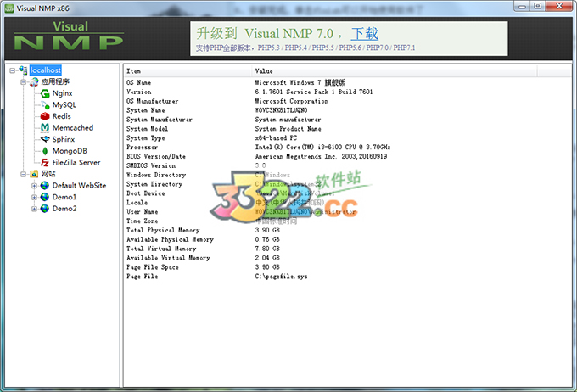Open Default WebSite entry
Viewport: 577px width, 392px height.
(79, 186)
